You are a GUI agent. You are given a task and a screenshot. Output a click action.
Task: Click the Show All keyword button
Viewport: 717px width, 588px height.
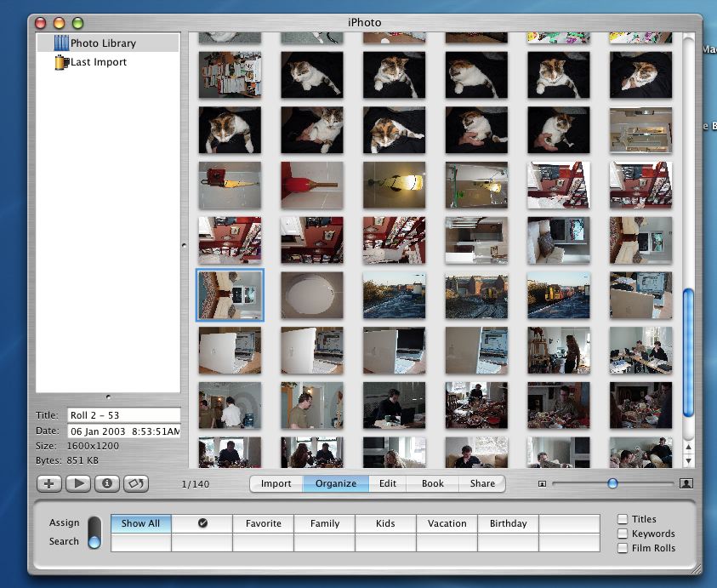(140, 523)
